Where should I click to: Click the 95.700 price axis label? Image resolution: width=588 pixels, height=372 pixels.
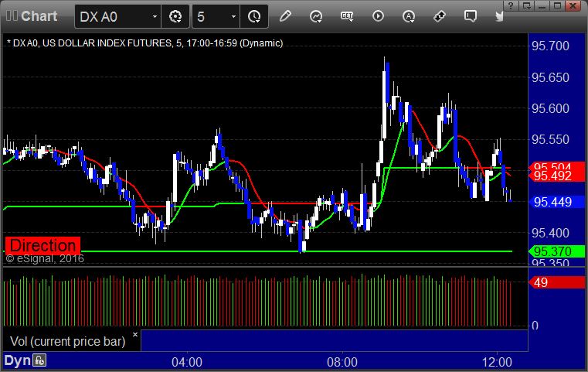(x=550, y=46)
